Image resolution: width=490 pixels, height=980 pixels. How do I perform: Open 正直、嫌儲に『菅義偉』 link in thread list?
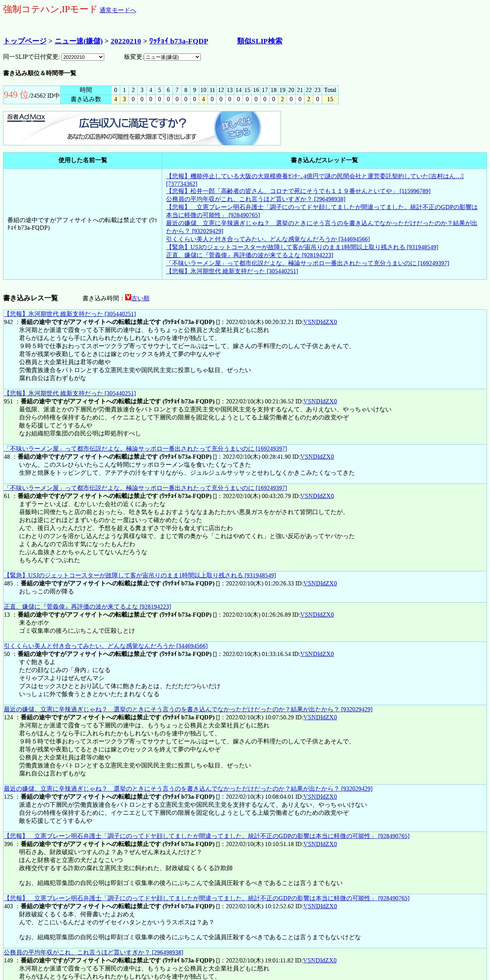tap(250, 255)
